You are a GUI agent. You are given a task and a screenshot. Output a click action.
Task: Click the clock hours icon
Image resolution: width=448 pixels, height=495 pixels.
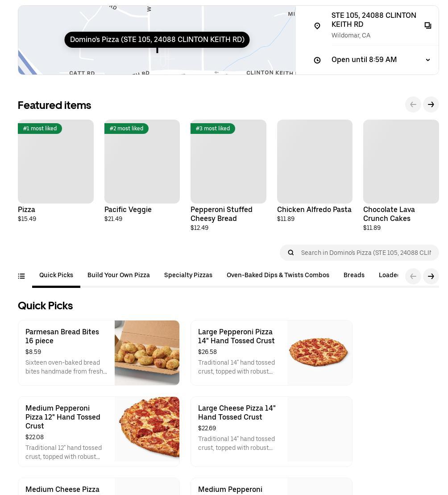pyautogui.click(x=317, y=60)
